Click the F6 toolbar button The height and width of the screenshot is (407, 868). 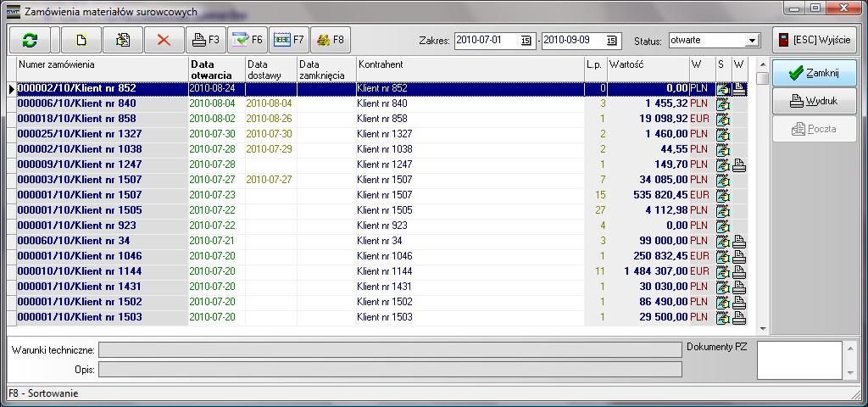[248, 40]
